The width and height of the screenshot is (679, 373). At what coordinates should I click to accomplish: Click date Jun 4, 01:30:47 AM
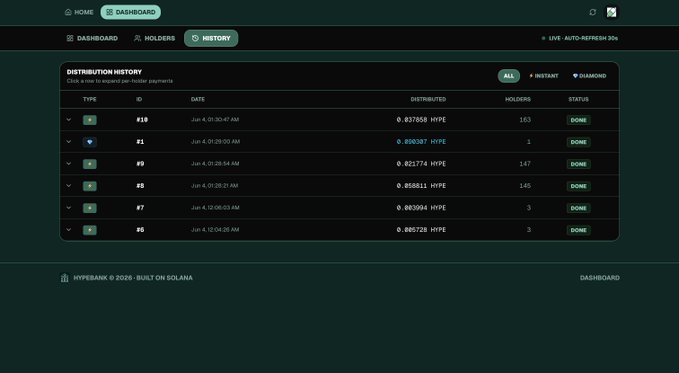[215, 120]
